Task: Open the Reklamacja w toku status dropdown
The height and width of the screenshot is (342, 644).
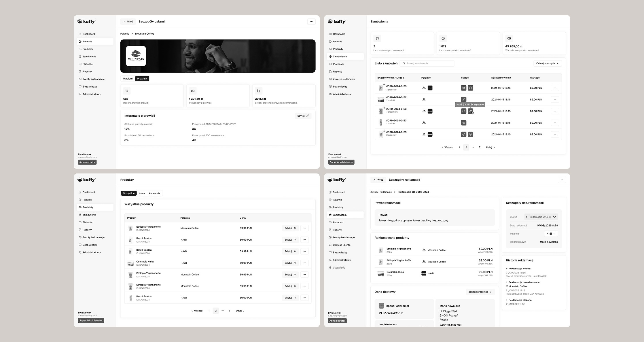Action: (541, 217)
